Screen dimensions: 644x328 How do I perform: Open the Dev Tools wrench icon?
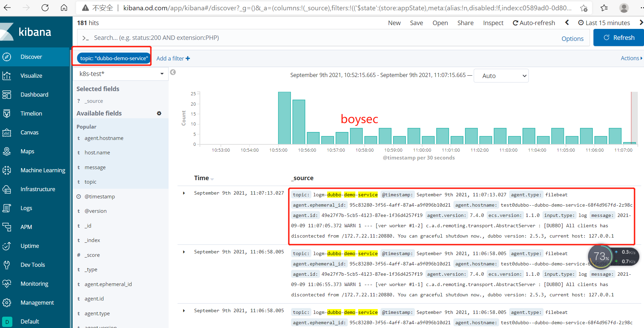pos(7,265)
